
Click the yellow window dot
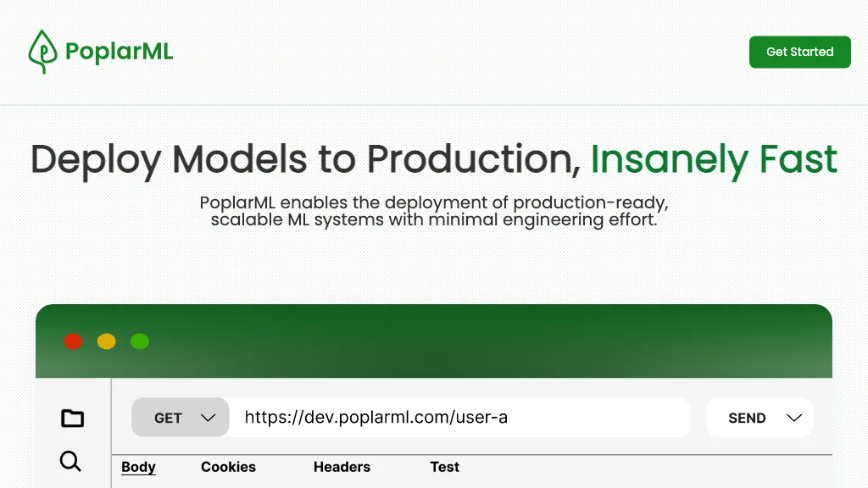(x=107, y=341)
